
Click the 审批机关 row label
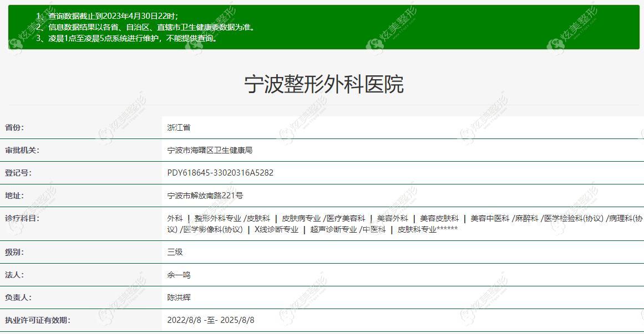(x=22, y=150)
